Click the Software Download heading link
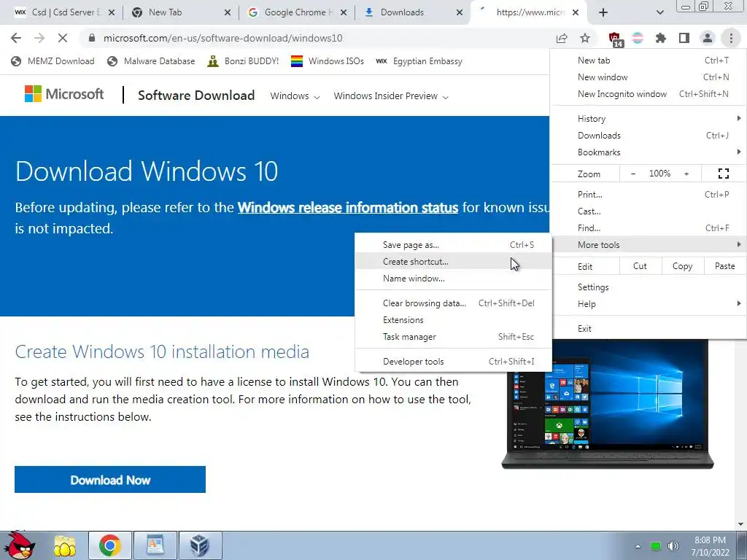This screenshot has height=560, width=747. [x=196, y=96]
